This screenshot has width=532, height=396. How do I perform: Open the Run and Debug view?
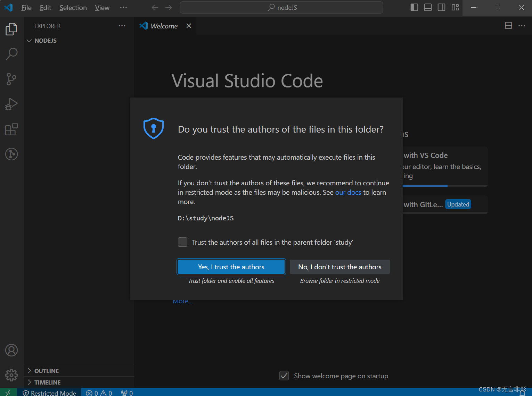click(x=11, y=104)
